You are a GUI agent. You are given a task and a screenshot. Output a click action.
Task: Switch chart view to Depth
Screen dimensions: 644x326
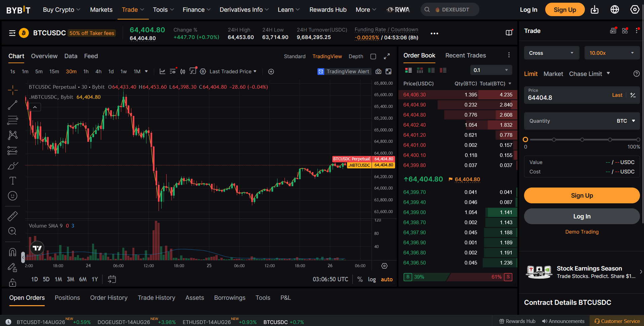click(x=356, y=56)
